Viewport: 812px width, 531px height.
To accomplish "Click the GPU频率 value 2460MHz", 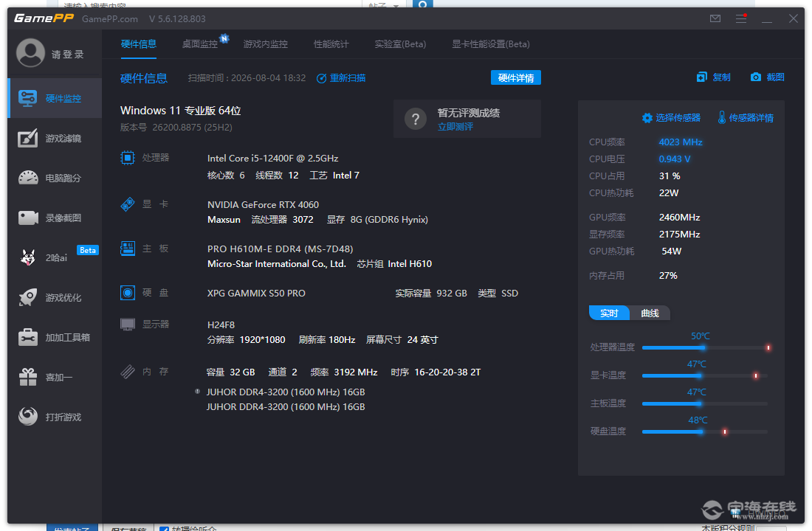I will (x=679, y=218).
